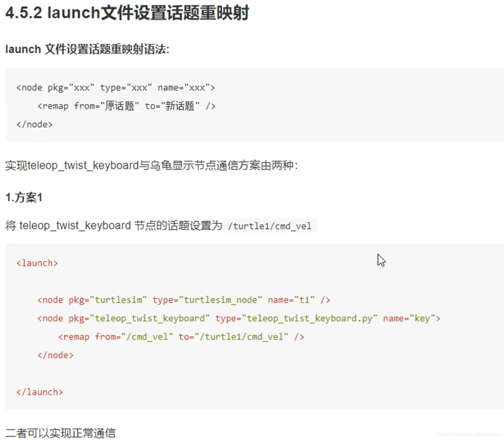Click the inline code "/turtle1/cmd_vel"
504x440 pixels.
[x=270, y=226]
